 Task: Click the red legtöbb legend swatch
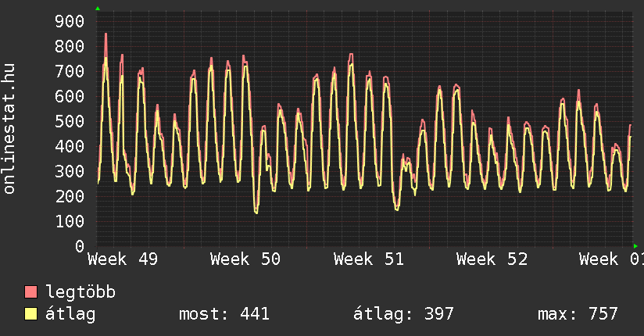pos(30,292)
